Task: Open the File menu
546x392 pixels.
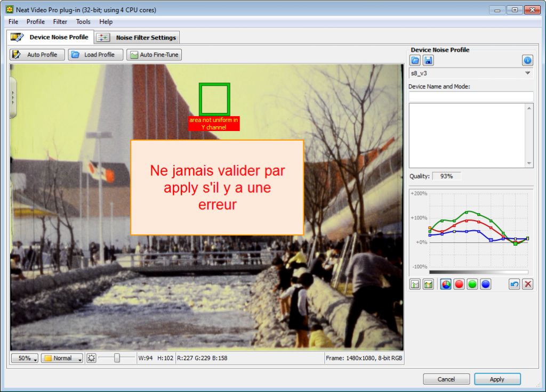Action: point(13,21)
